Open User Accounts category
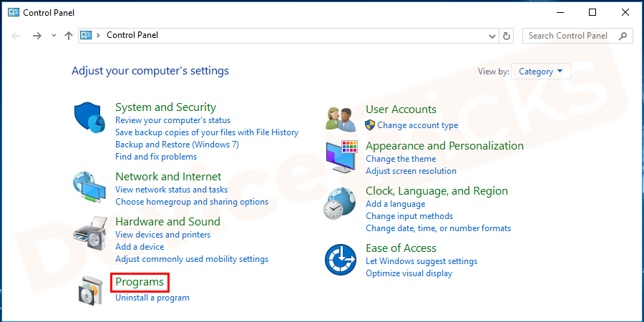The height and width of the screenshot is (322, 644). [401, 109]
